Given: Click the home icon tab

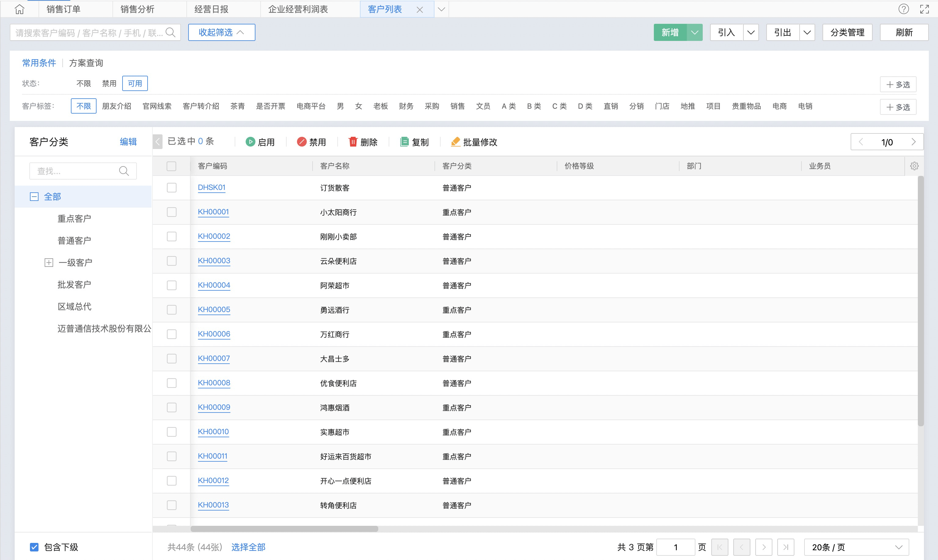Looking at the screenshot, I should point(19,9).
